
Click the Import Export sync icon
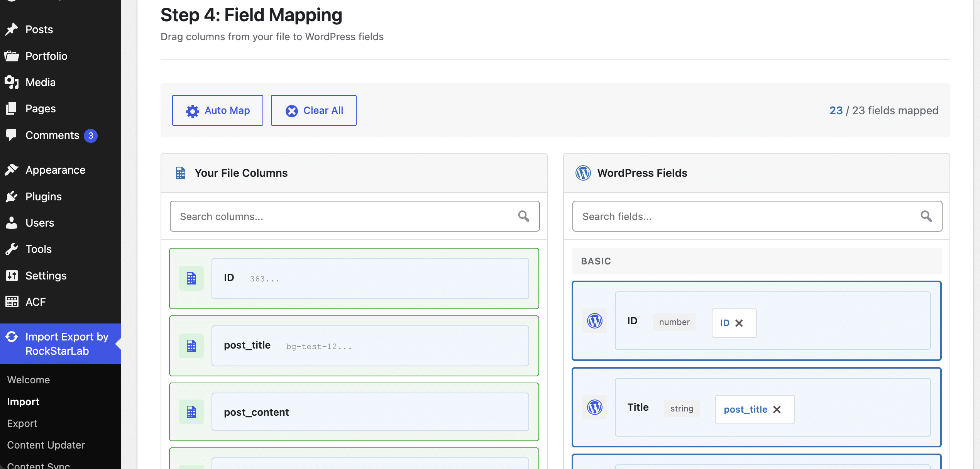[x=12, y=337]
